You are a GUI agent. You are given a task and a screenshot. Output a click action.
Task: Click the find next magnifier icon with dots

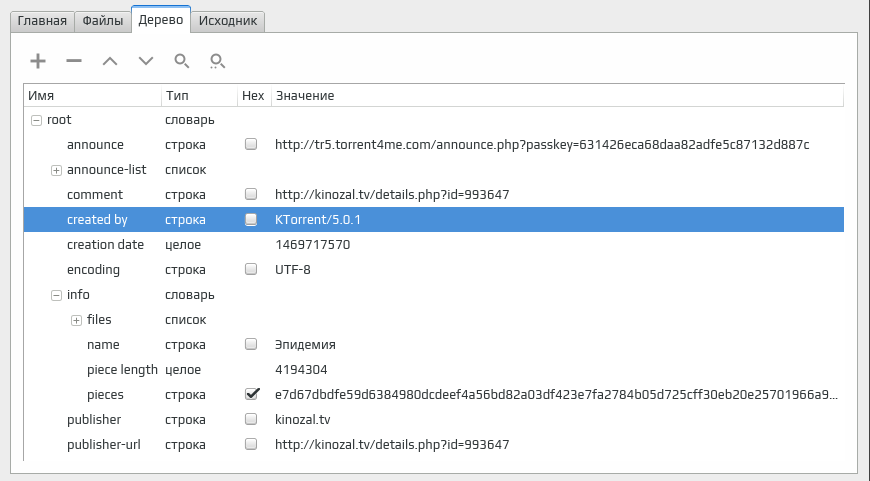pos(218,61)
